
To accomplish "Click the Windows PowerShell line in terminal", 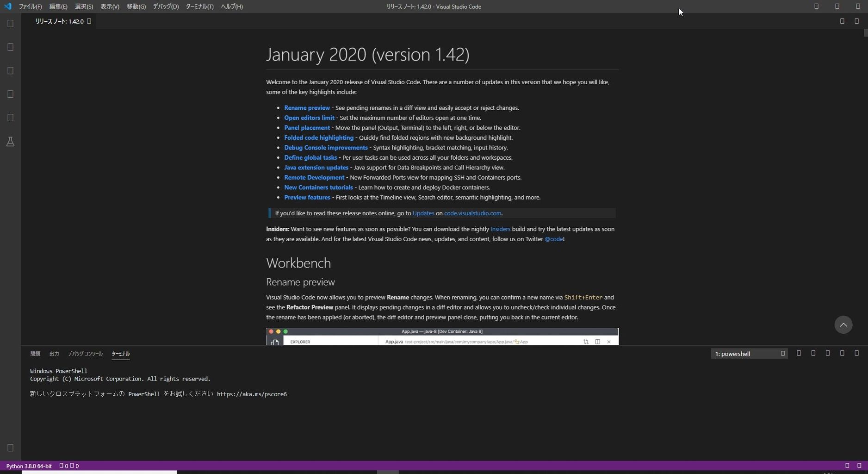I will coord(59,371).
